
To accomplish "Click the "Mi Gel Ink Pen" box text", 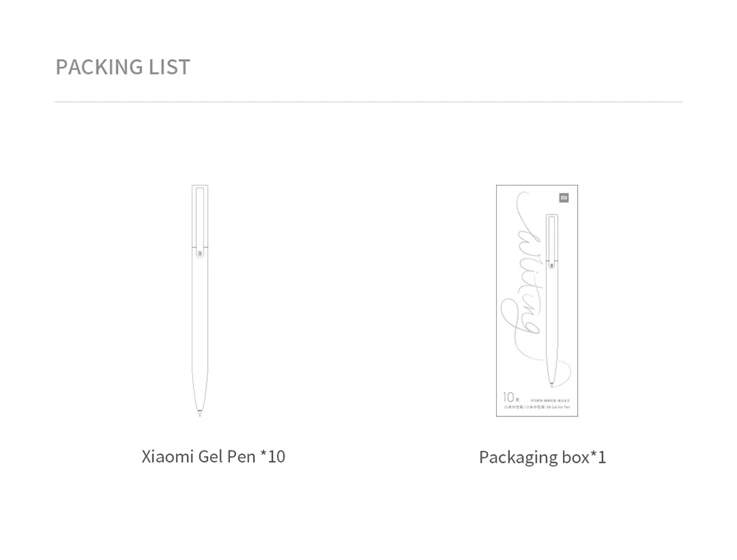I will [x=559, y=407].
